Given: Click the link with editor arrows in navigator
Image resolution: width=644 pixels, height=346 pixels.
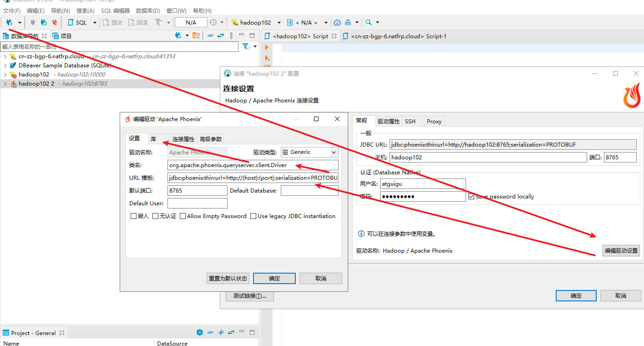Looking at the screenshot, I should 221,36.
